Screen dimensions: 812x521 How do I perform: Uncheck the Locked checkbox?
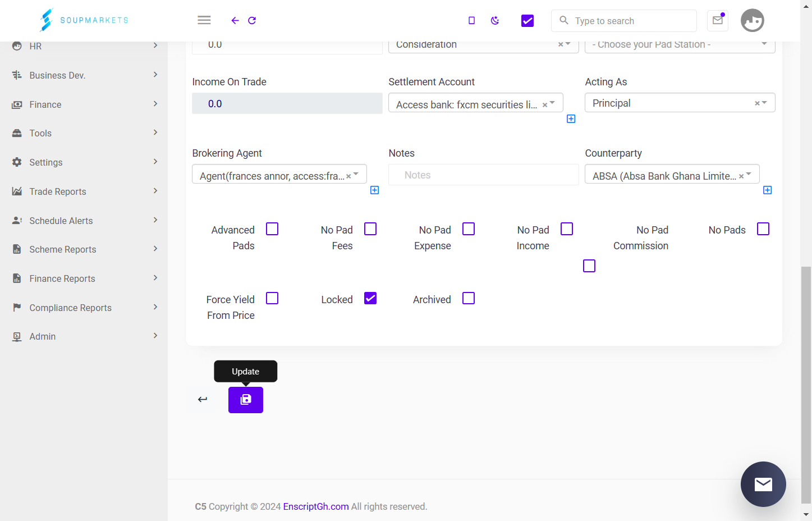point(370,298)
